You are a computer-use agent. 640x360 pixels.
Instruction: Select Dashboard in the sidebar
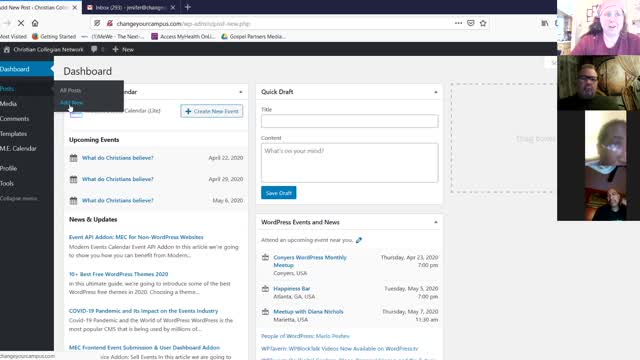(x=26, y=69)
